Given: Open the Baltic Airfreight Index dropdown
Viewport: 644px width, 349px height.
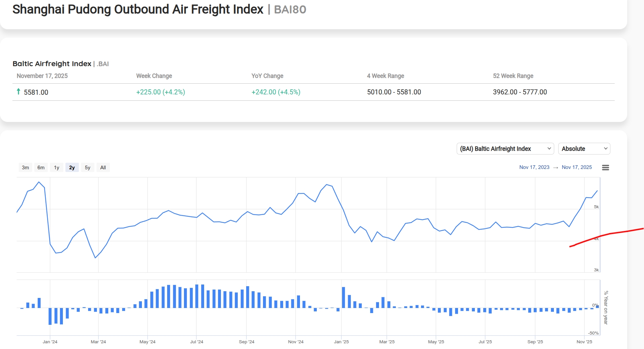Looking at the screenshot, I should click(x=505, y=149).
